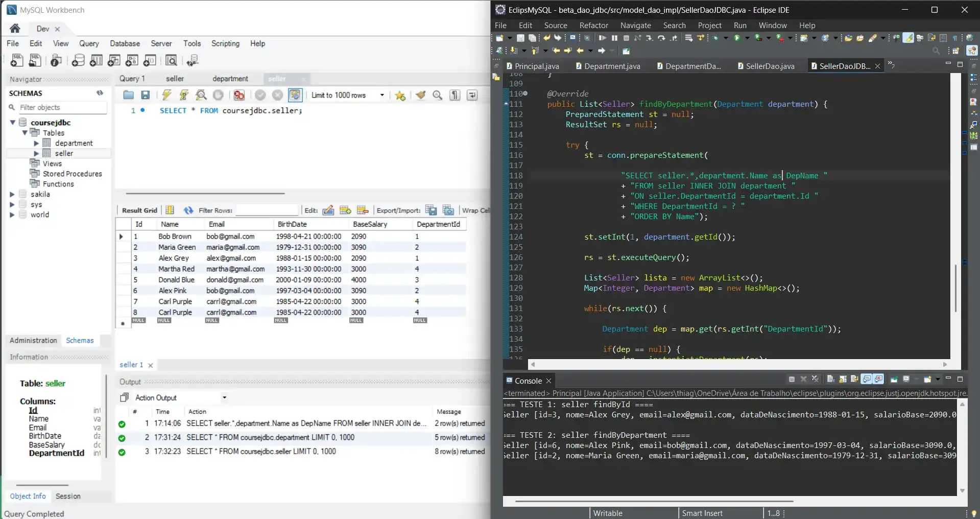Click the Workbench home icon

point(15,28)
